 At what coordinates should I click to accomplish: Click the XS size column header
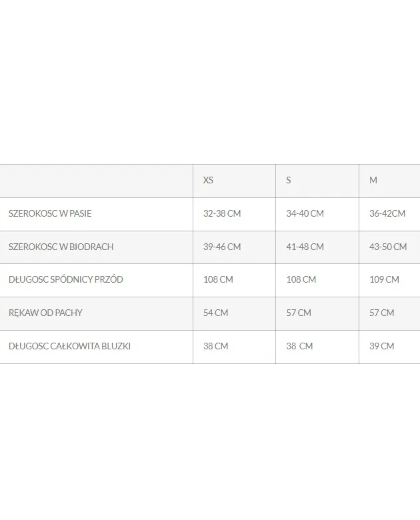coord(209,181)
